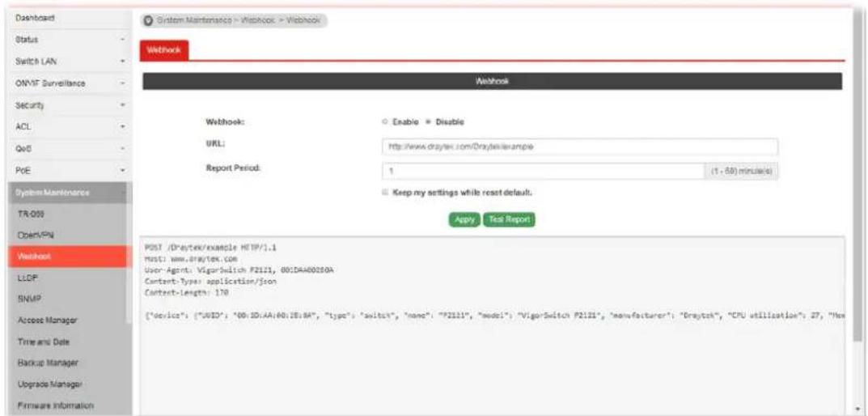Click the Report Period input field
868x416 pixels.
tap(543, 171)
